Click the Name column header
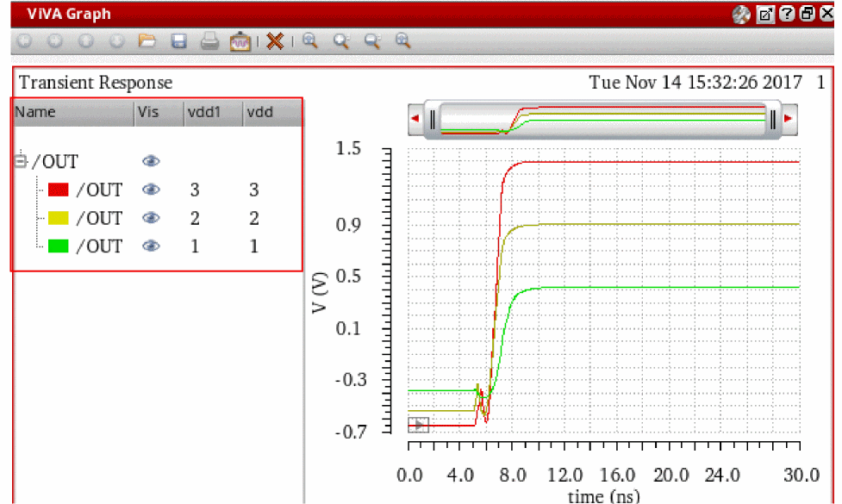Viewport: 842px width, 504px height. coord(35,112)
